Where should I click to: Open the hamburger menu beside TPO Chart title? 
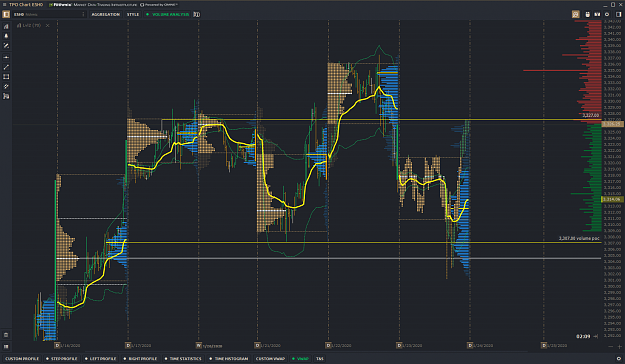(x=4, y=4)
